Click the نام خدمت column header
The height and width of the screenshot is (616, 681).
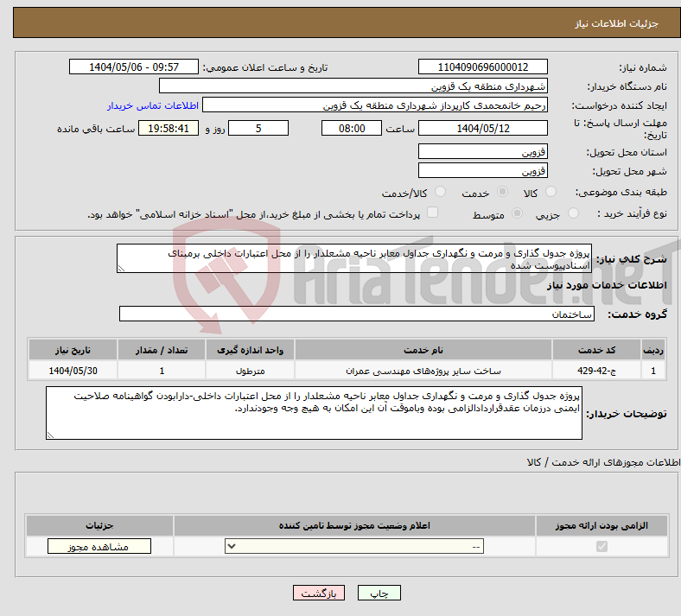423,350
